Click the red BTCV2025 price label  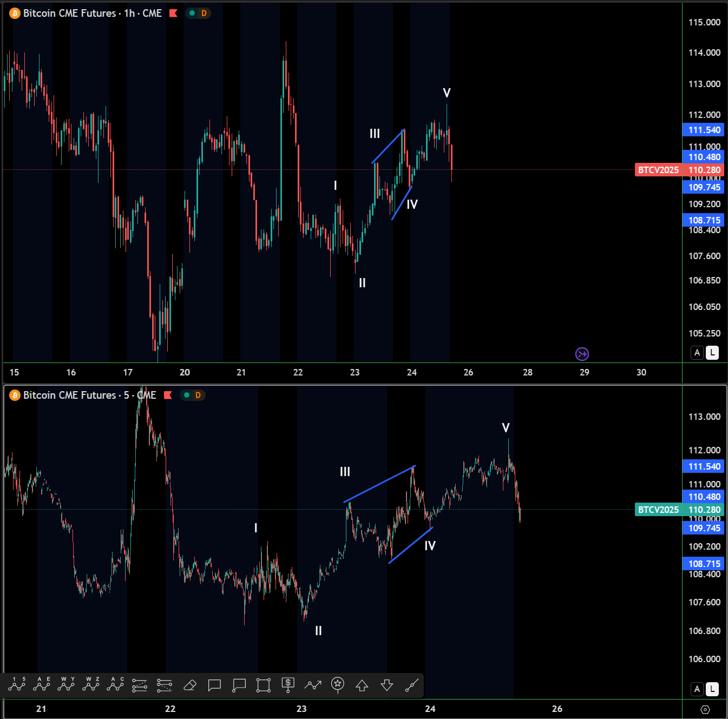pos(658,170)
